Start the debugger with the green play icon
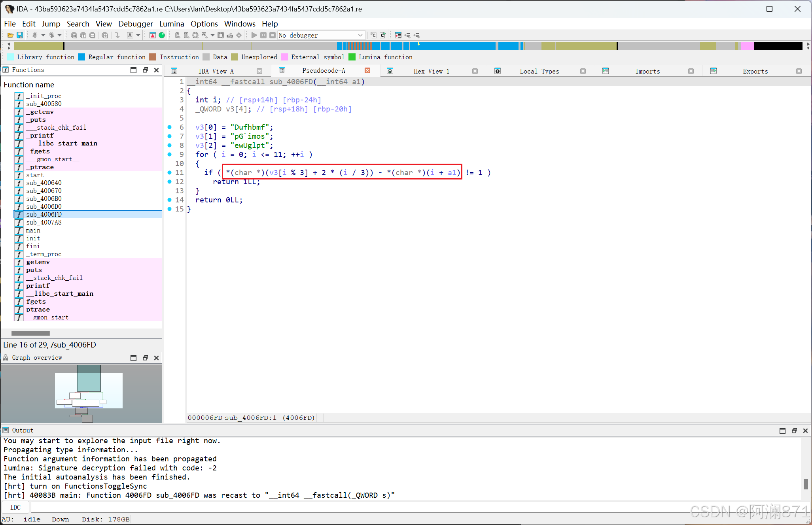The height and width of the screenshot is (525, 812). 254,35
